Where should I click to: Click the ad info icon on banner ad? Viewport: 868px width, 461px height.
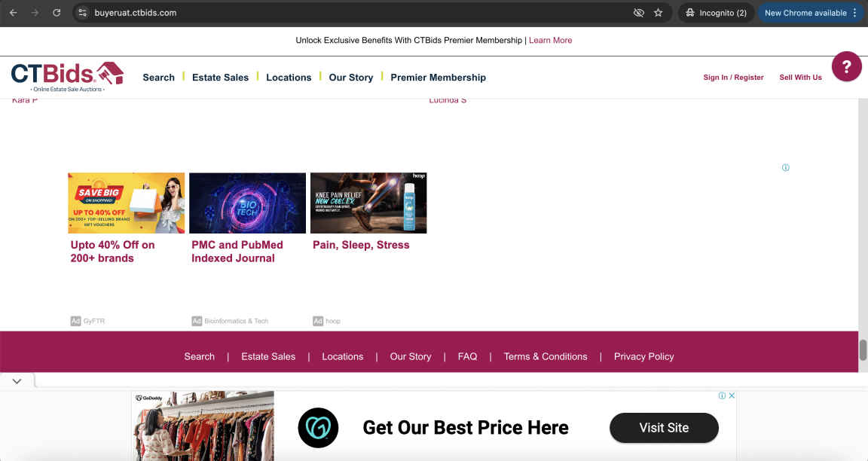tap(722, 395)
